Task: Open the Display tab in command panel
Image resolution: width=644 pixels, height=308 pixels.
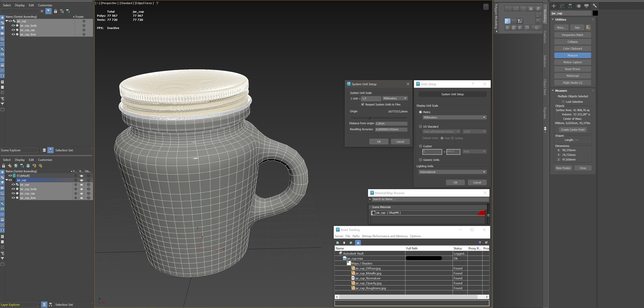Action: coord(586,6)
